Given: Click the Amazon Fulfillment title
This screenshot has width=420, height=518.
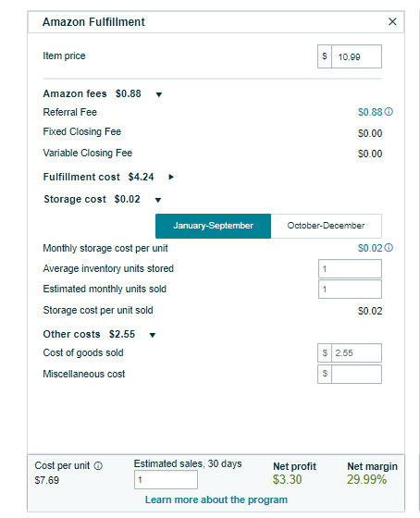Looking at the screenshot, I should [x=93, y=22].
